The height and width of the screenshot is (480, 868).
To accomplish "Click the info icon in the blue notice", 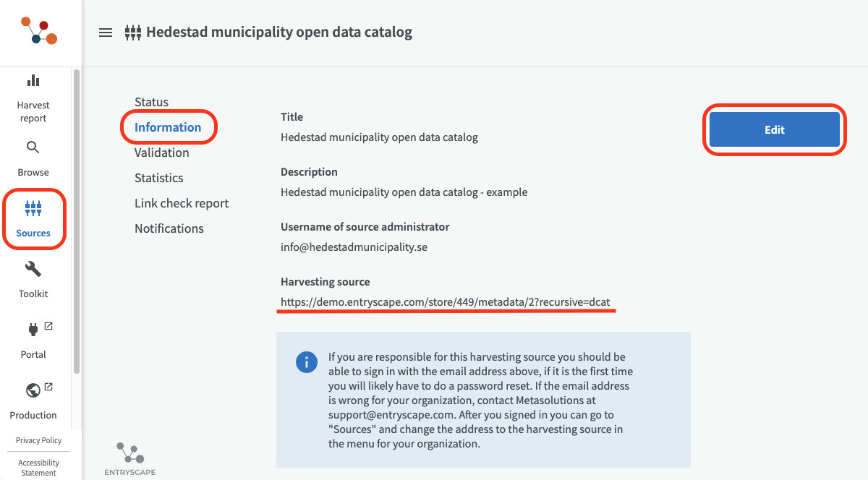I will [x=307, y=362].
